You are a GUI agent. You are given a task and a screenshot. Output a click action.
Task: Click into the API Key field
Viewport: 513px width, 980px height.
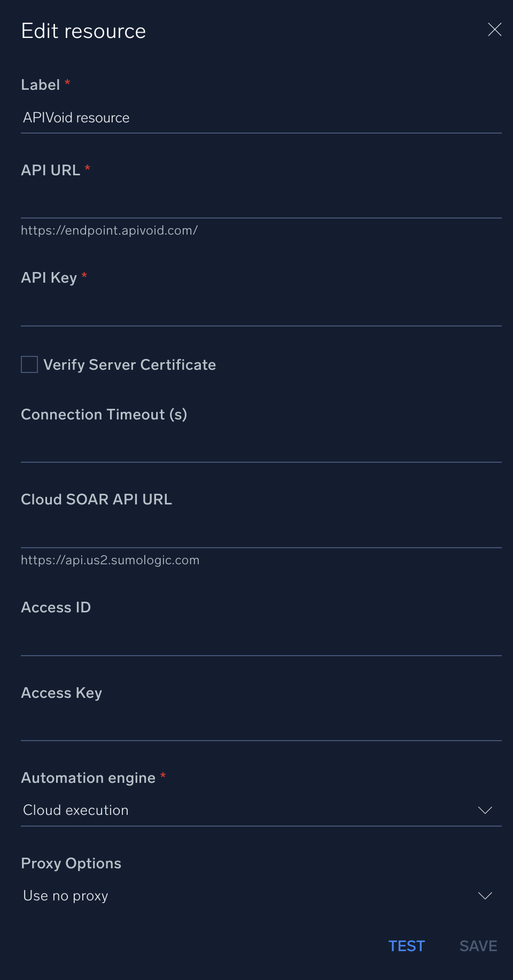pos(261,311)
